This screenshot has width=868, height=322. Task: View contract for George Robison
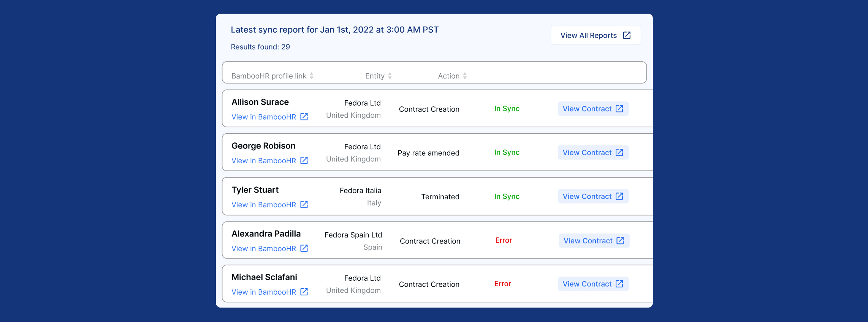click(587, 153)
